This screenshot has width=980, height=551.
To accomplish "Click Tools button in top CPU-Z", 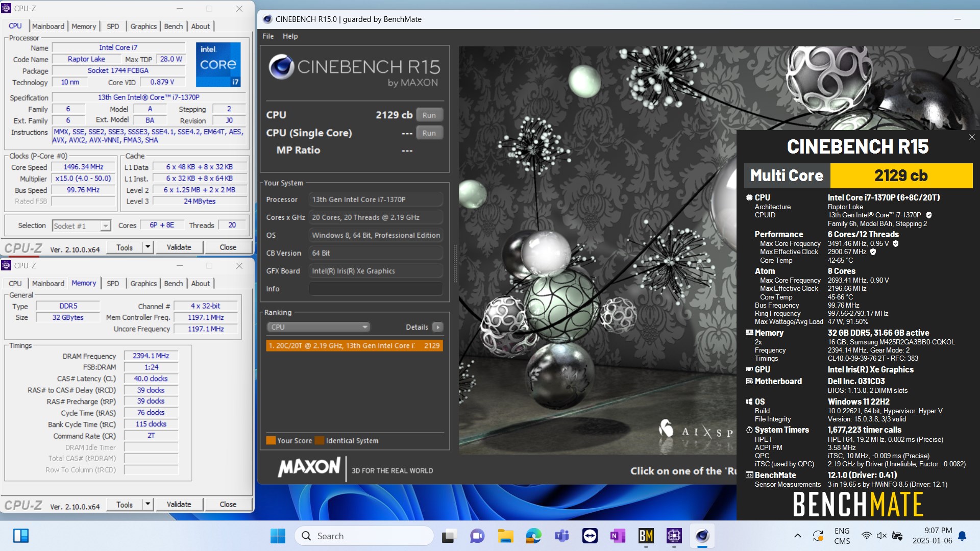I will click(x=125, y=247).
